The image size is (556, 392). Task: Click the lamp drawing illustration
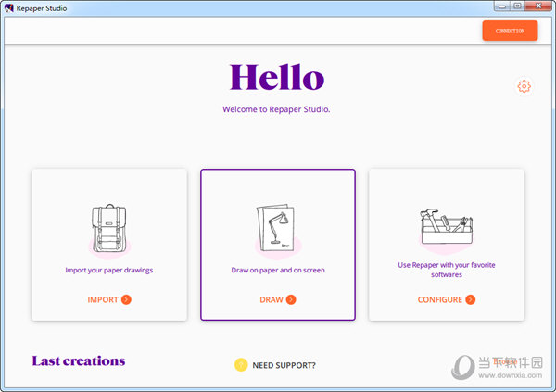276,228
